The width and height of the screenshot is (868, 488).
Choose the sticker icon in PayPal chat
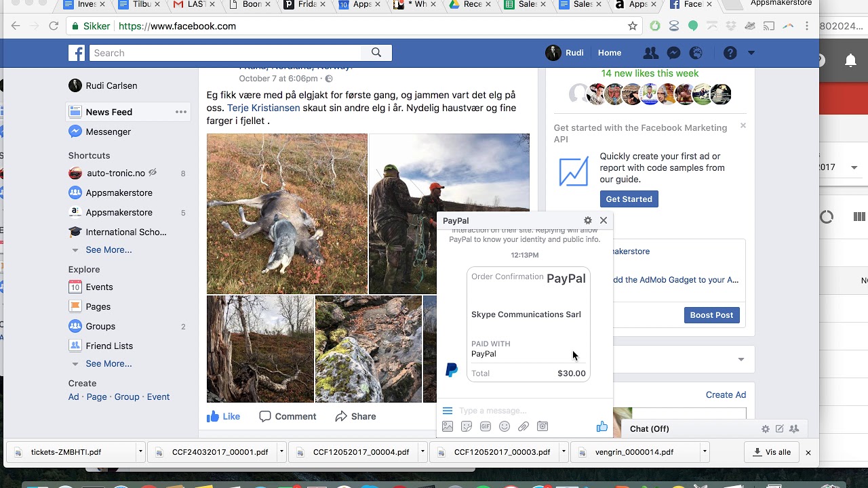(467, 426)
